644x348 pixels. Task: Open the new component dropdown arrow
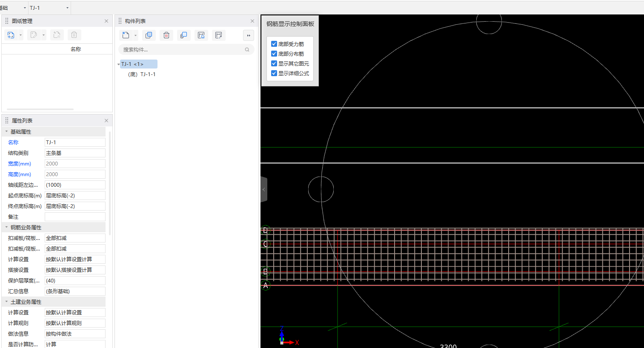(x=135, y=35)
